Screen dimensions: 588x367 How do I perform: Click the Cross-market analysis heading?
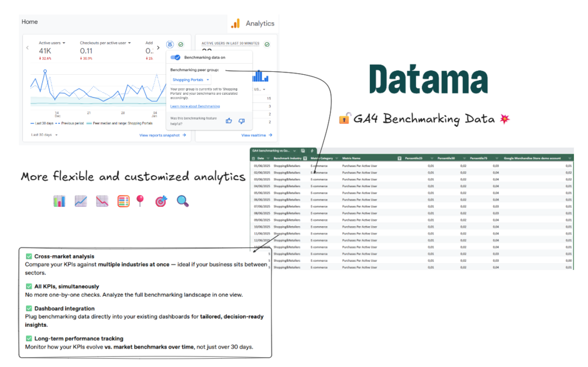[64, 256]
